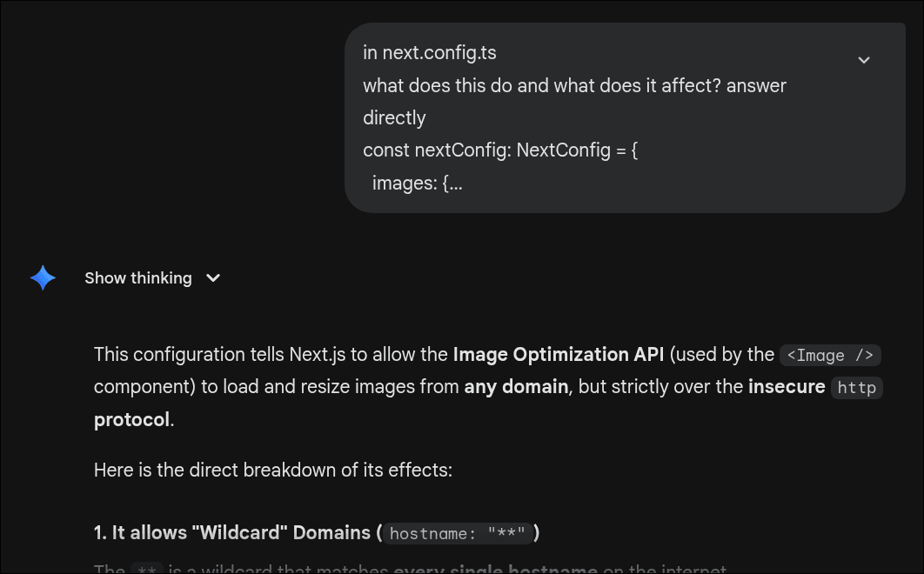Click the "<Image />" inline code chip
Image resolution: width=924 pixels, height=574 pixels.
(x=831, y=355)
